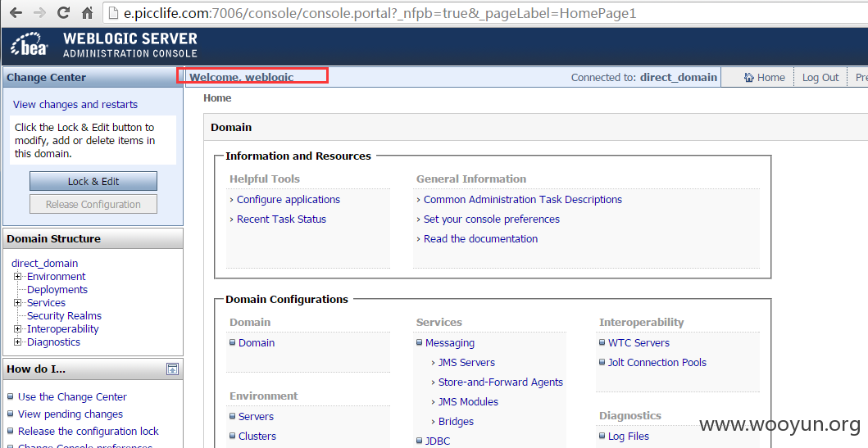The height and width of the screenshot is (448, 868).
Task: Expand the Environment tree node
Action: pyautogui.click(x=18, y=276)
